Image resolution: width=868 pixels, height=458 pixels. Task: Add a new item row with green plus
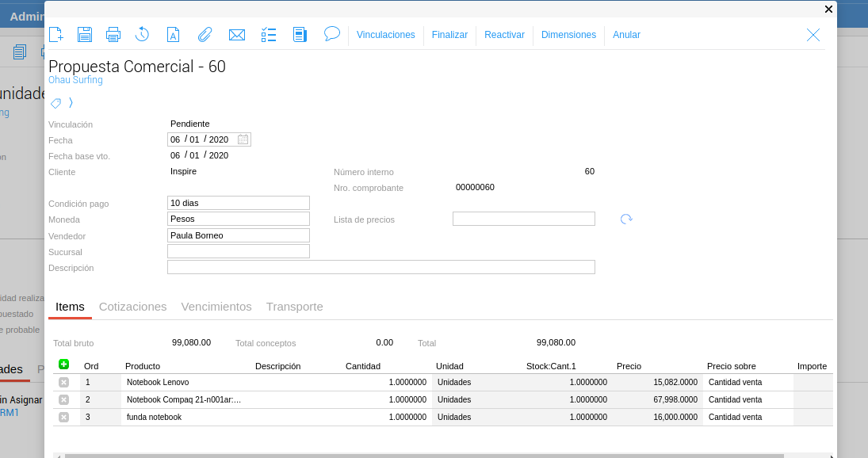(64, 364)
